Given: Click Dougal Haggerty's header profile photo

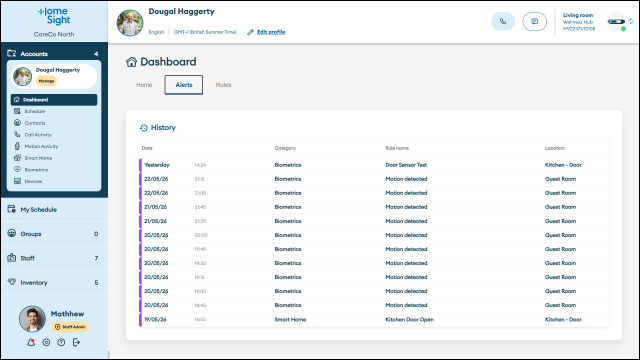Looking at the screenshot, I should (130, 23).
